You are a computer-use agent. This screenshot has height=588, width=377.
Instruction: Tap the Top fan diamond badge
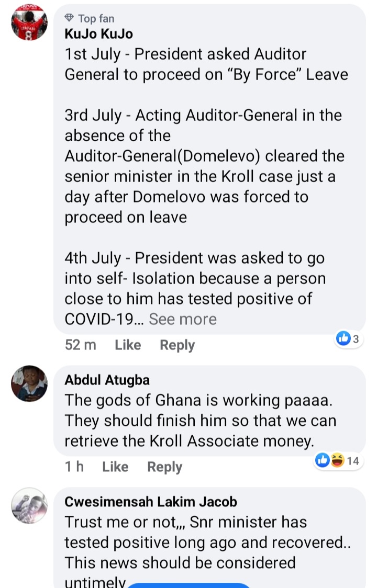(71, 18)
